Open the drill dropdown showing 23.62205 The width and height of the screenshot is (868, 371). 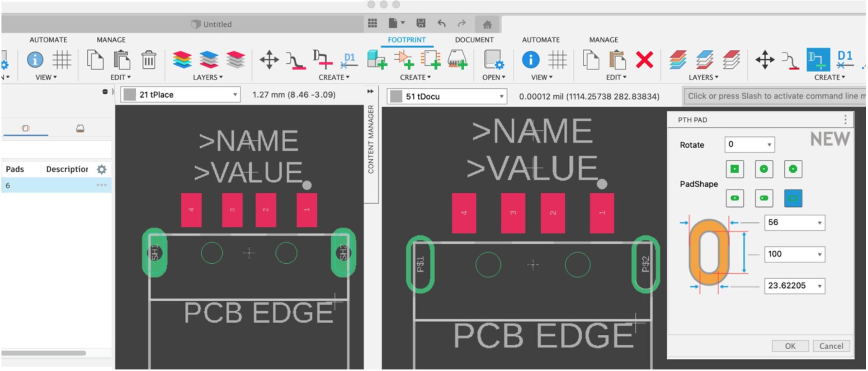tap(794, 286)
